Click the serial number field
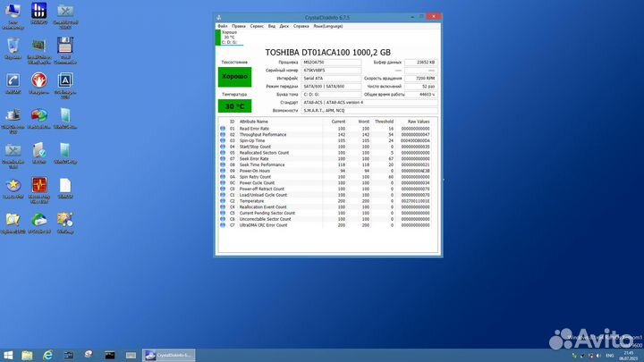Screen dimensions: 644x362 click(x=331, y=71)
